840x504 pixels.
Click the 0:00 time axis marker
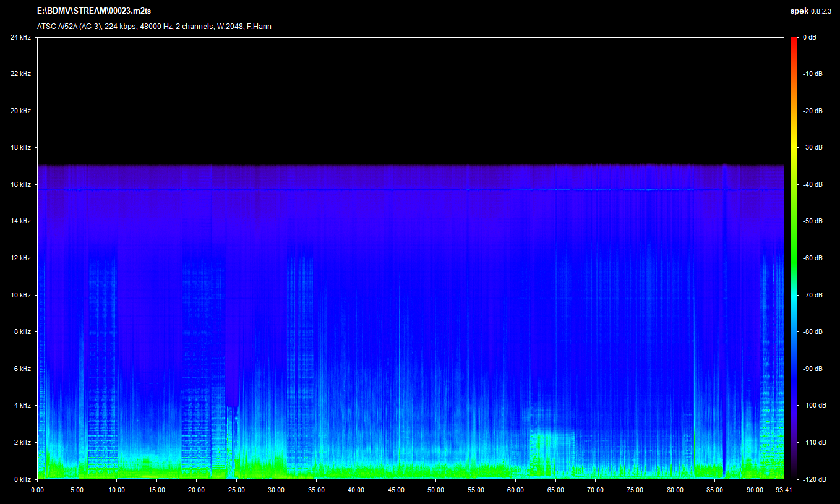[x=37, y=490]
